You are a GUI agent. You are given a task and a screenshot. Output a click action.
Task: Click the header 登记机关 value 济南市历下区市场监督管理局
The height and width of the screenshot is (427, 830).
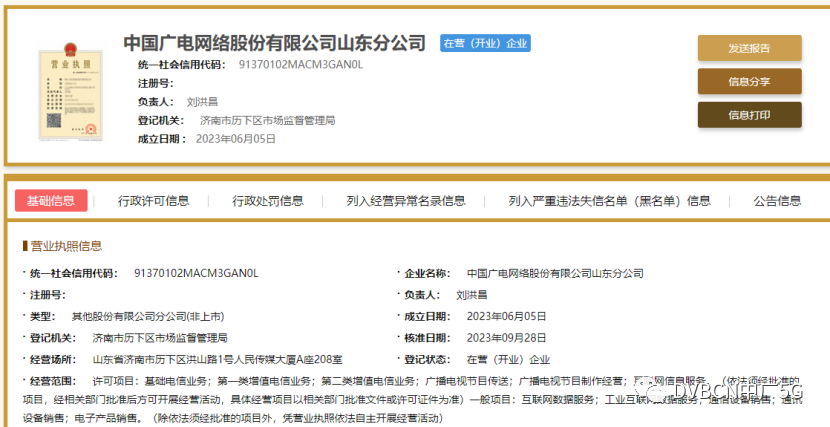268,121
